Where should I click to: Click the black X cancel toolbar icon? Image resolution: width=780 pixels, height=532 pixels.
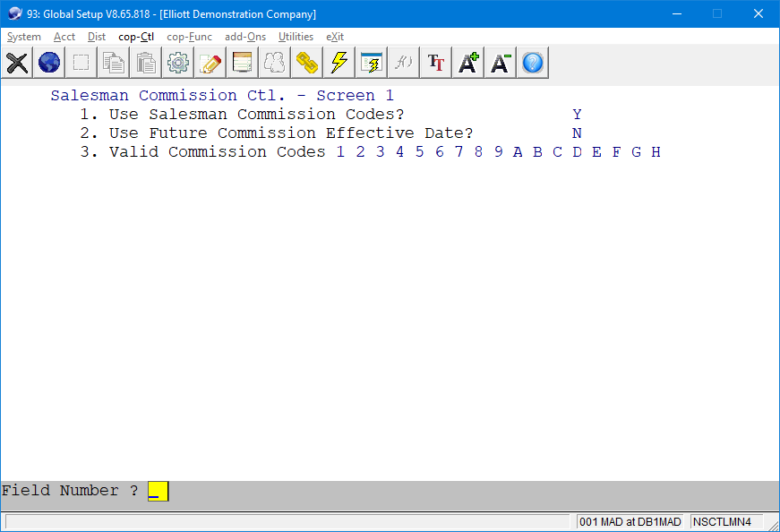click(17, 63)
